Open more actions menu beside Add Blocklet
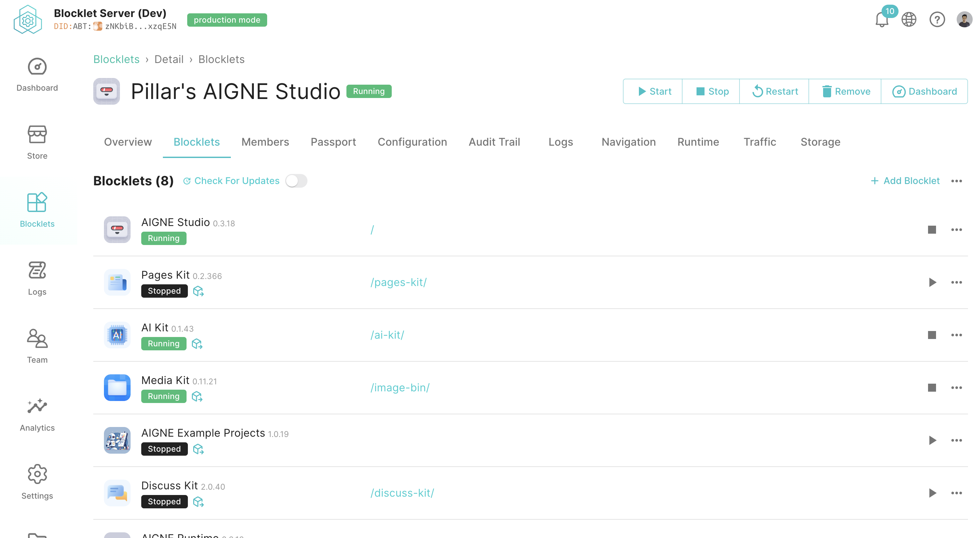The image size is (980, 538). click(x=956, y=181)
